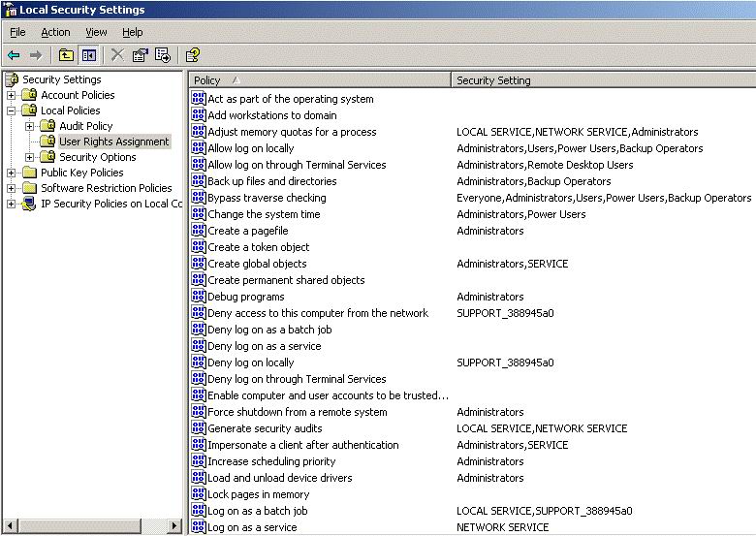
Task: Click the Delete X toolbar icon
Action: (117, 55)
